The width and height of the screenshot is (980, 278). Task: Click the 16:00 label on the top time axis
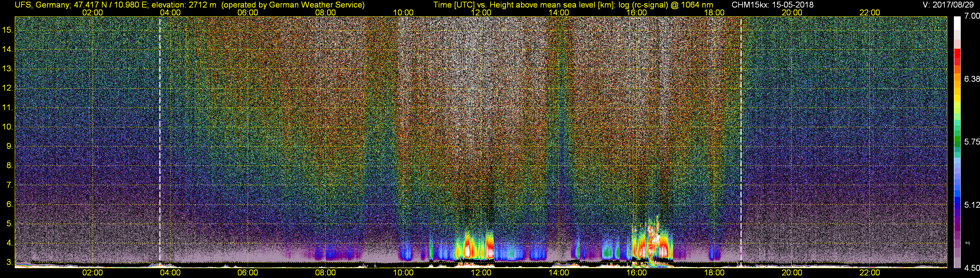pos(636,12)
